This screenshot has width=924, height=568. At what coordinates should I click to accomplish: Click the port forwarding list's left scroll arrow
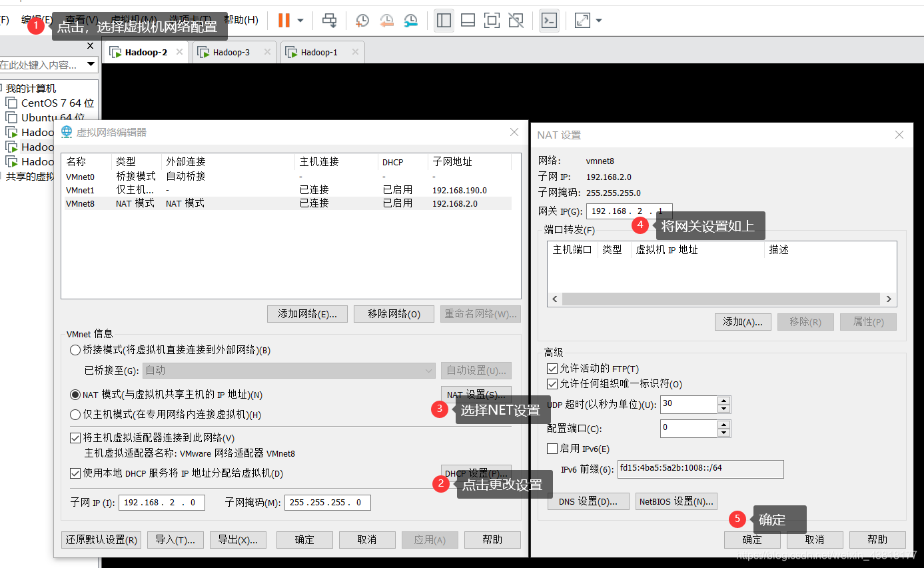click(554, 299)
